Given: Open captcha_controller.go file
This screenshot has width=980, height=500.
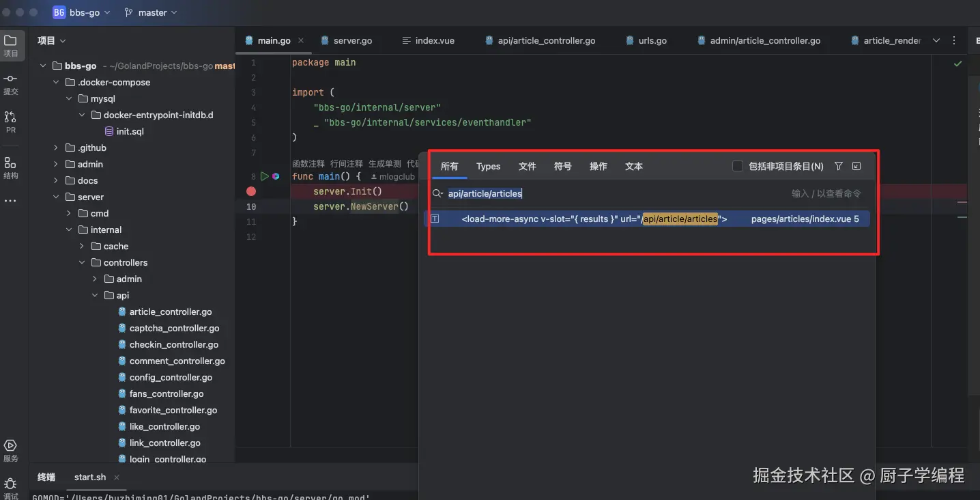Looking at the screenshot, I should pos(174,328).
